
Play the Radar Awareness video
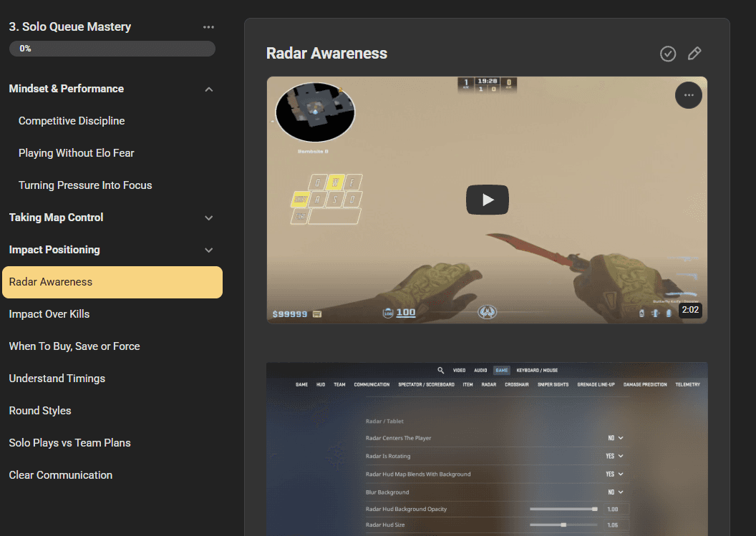(x=487, y=200)
